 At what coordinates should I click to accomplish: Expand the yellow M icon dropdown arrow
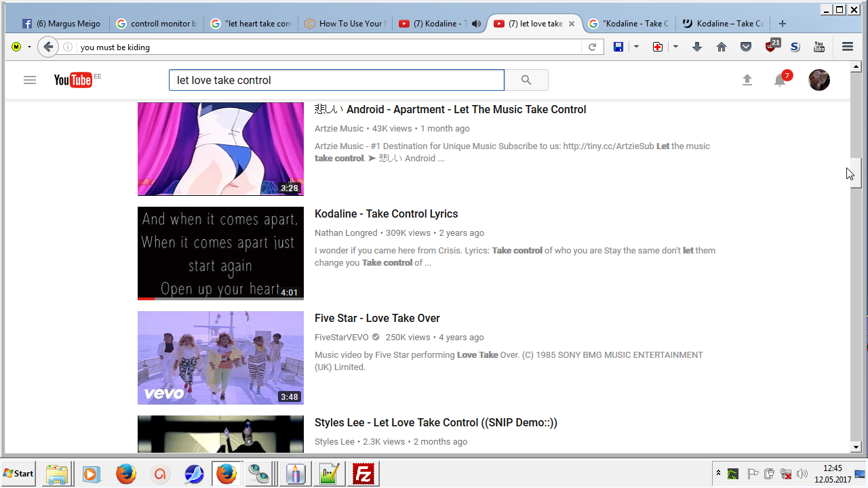29,47
